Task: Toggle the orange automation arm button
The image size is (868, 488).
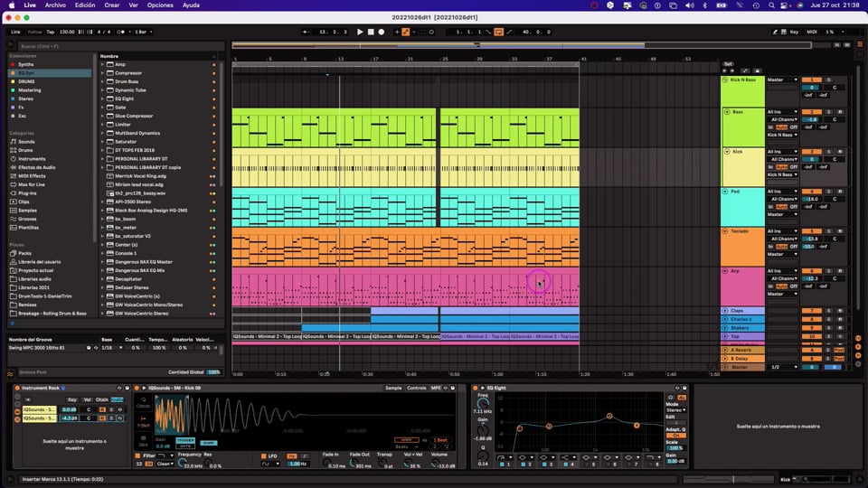Action: [406, 33]
